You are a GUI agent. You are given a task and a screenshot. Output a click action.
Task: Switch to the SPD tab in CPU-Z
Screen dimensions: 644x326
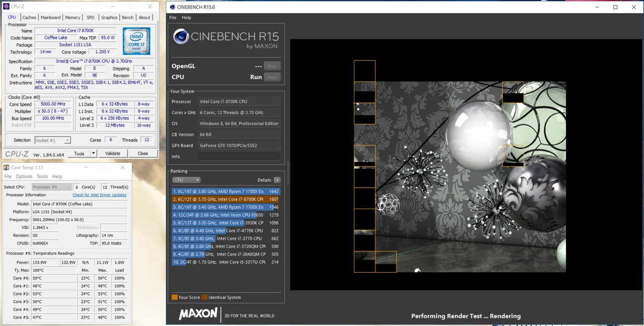click(91, 17)
